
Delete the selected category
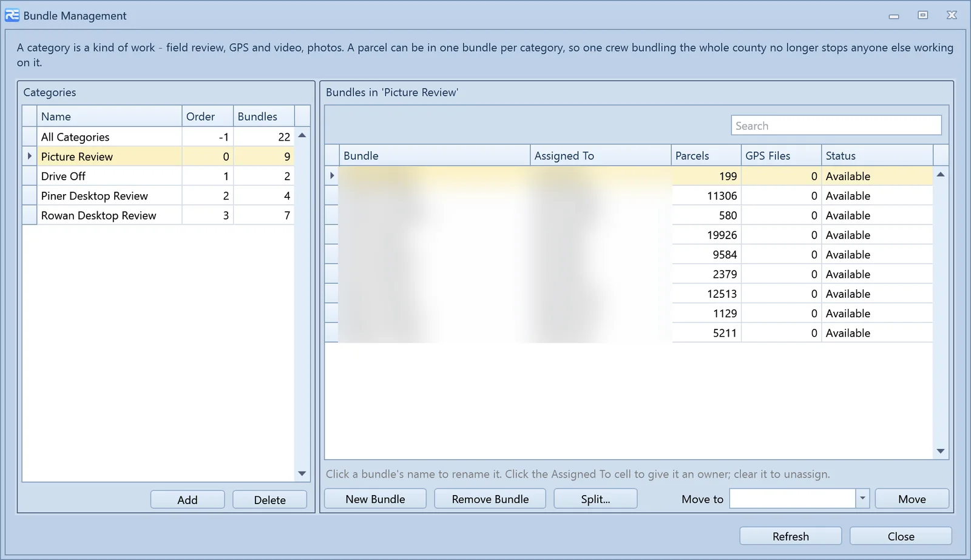click(269, 499)
